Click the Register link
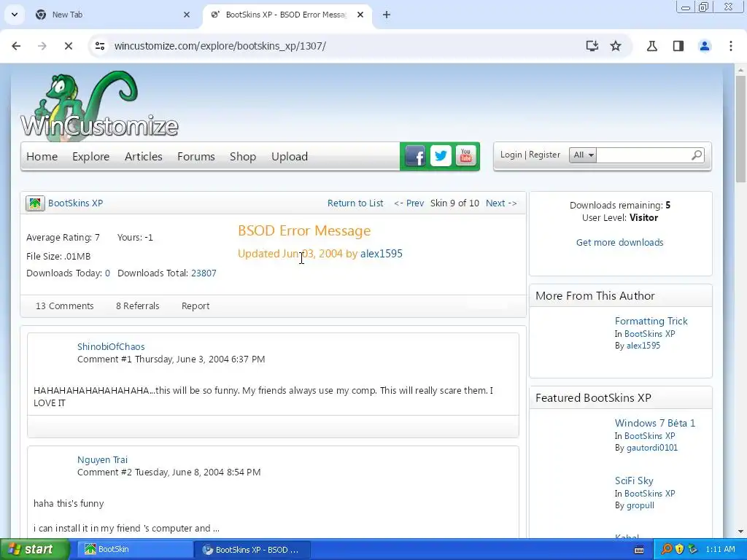747x560 pixels. click(x=544, y=155)
